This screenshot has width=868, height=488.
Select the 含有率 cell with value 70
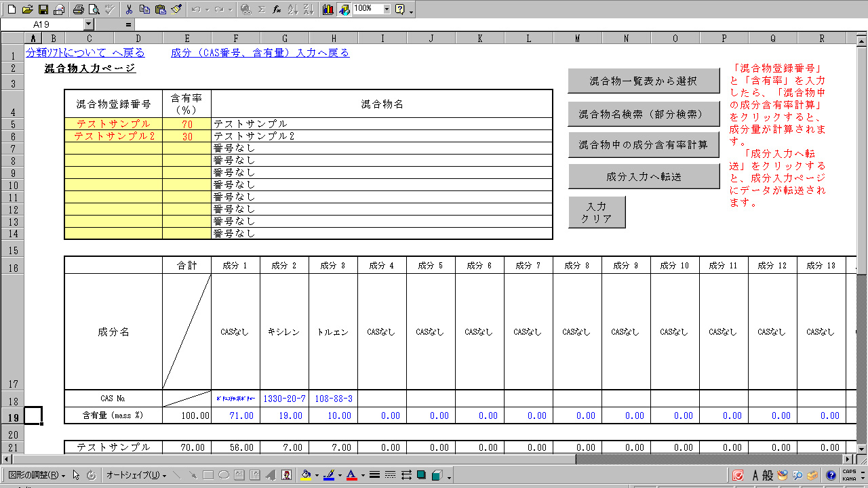(x=187, y=124)
